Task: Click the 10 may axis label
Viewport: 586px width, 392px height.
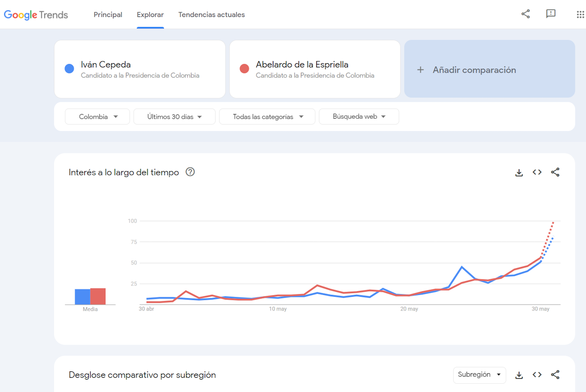Action: tap(278, 309)
